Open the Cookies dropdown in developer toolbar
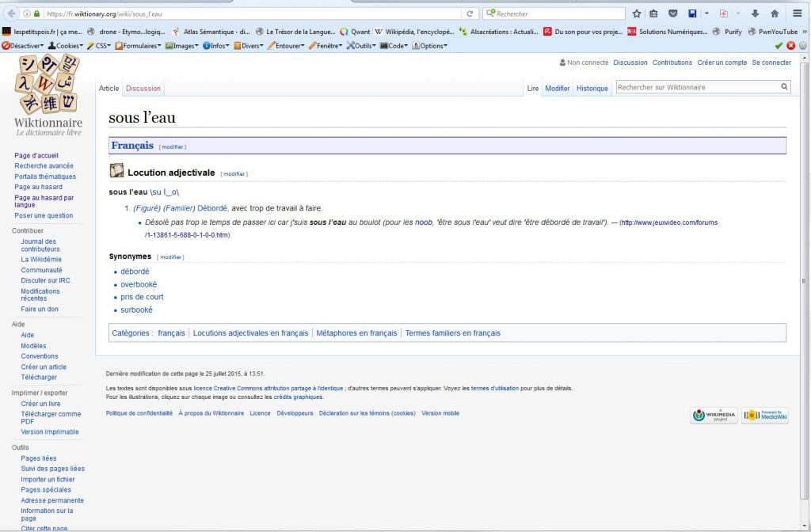811x532 pixels. coord(69,46)
